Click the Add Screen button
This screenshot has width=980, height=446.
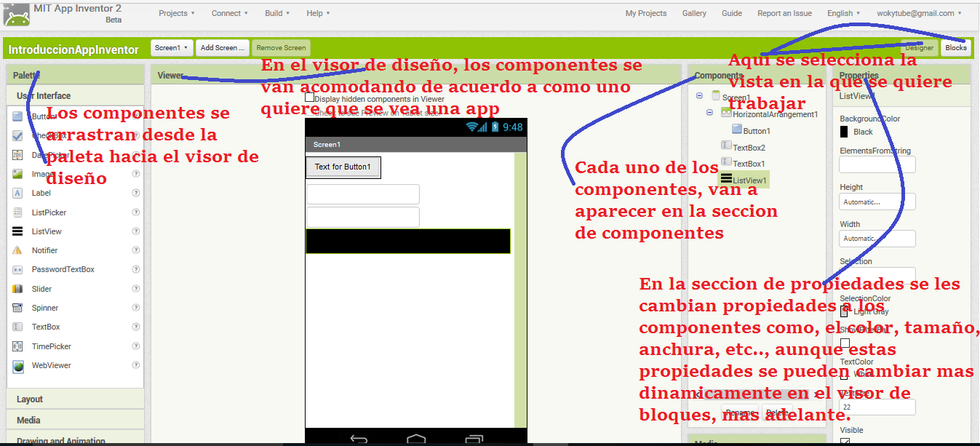222,46
